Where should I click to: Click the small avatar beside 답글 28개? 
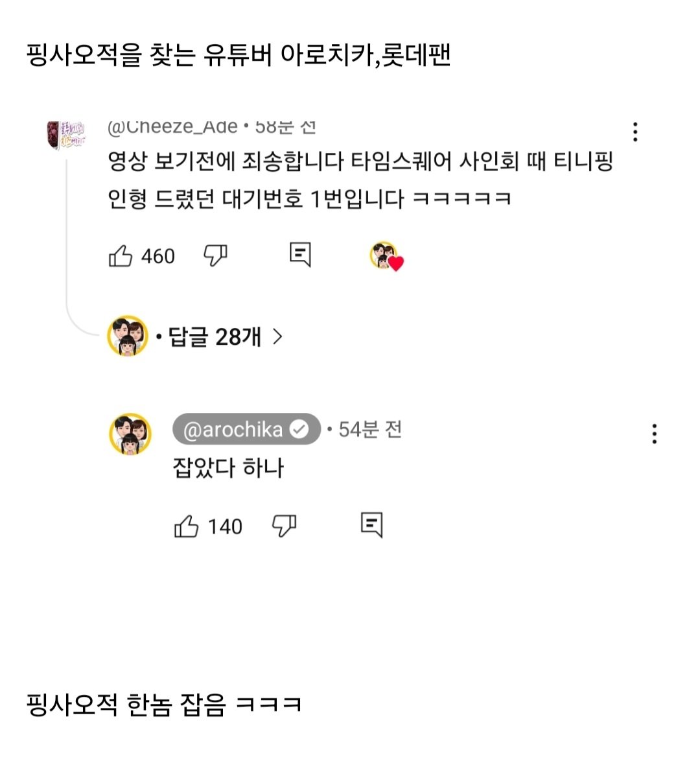(x=128, y=336)
